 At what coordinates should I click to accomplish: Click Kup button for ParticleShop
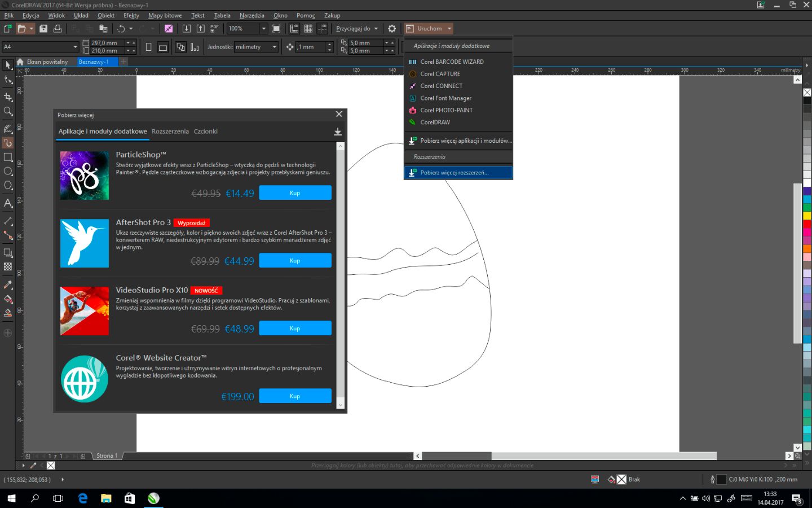click(295, 193)
